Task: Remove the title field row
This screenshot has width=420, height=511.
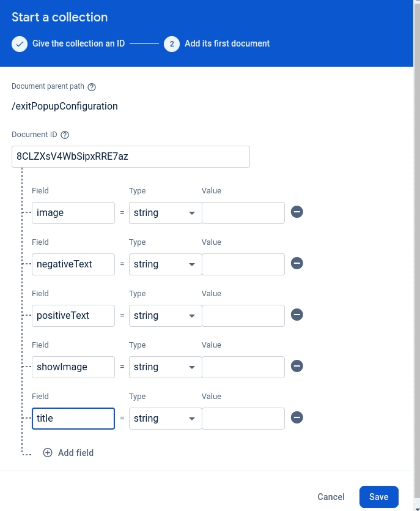Action: coord(297,418)
